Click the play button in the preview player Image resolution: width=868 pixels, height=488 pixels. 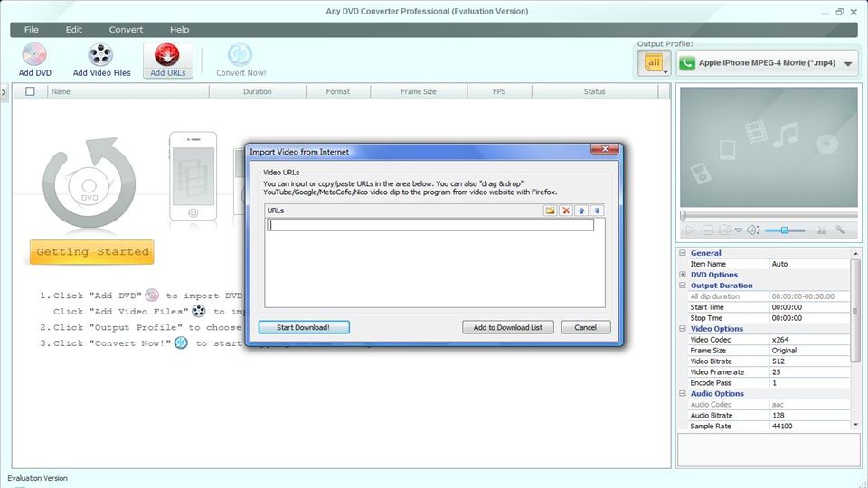pyautogui.click(x=690, y=230)
